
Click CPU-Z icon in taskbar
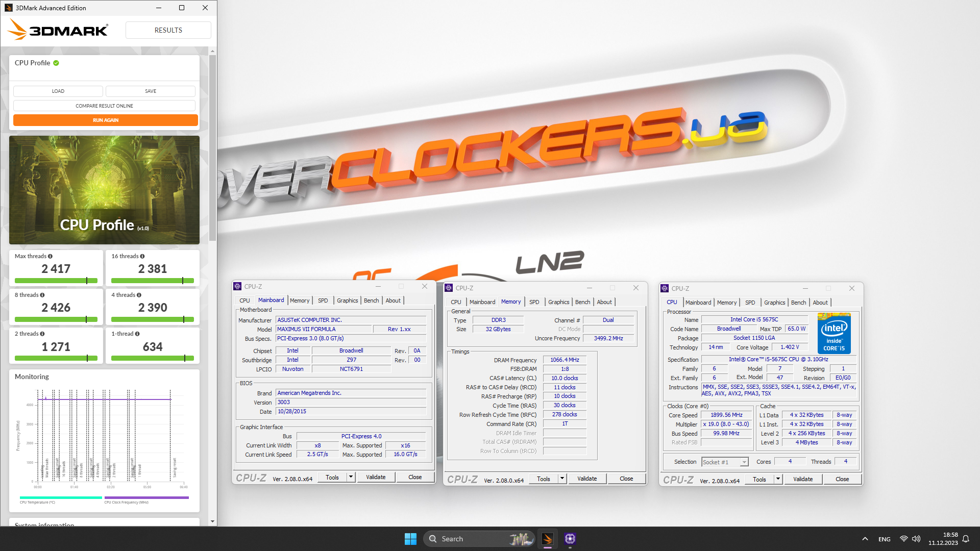point(570,539)
